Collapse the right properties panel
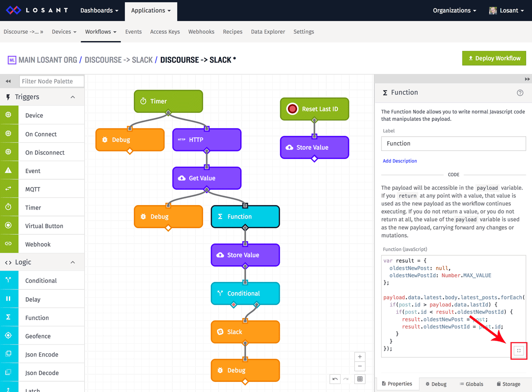532x392 pixels. [x=527, y=79]
